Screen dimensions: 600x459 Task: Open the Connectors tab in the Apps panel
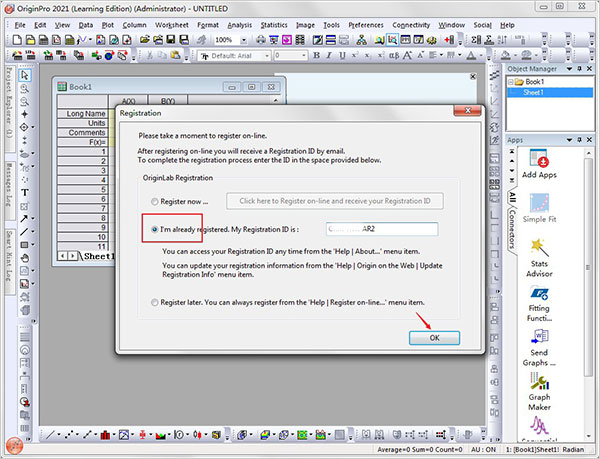pyautogui.click(x=512, y=229)
